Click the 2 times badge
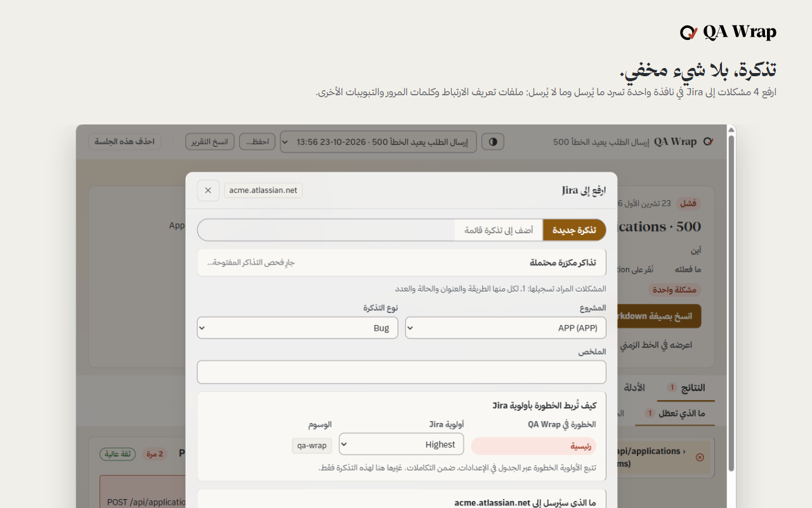The width and height of the screenshot is (812, 508). [155, 454]
